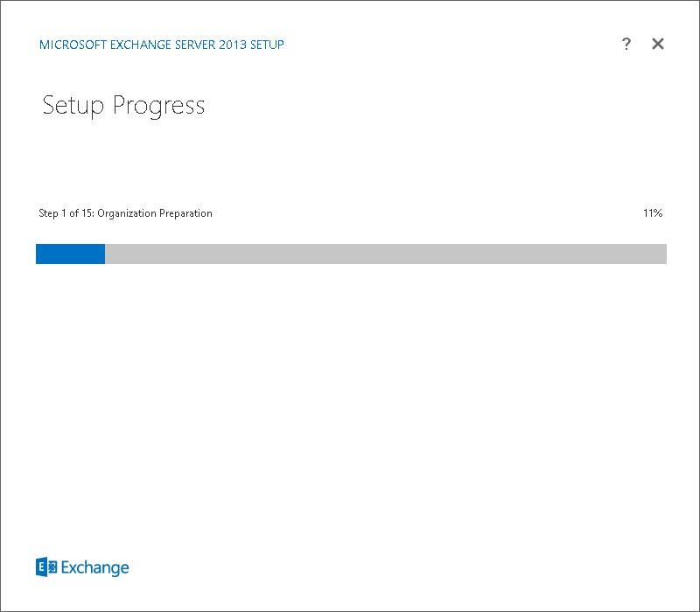The image size is (700, 612).
Task: Click the '11%' percentage label
Action: coord(653,212)
